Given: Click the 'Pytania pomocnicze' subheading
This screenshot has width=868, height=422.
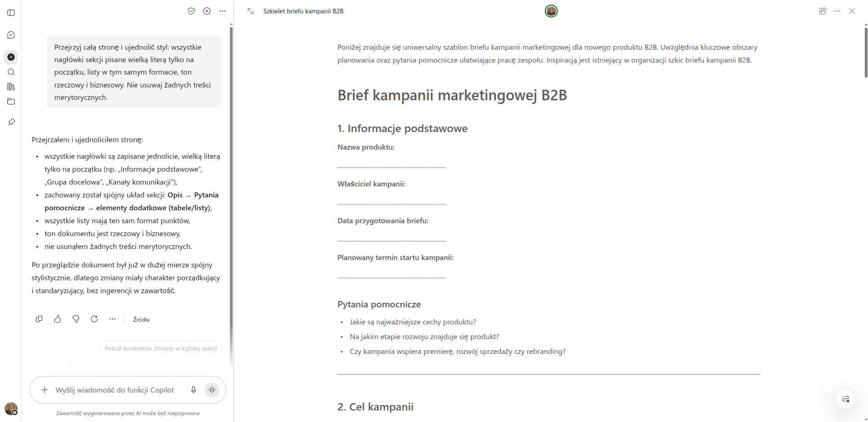Looking at the screenshot, I should 379,304.
